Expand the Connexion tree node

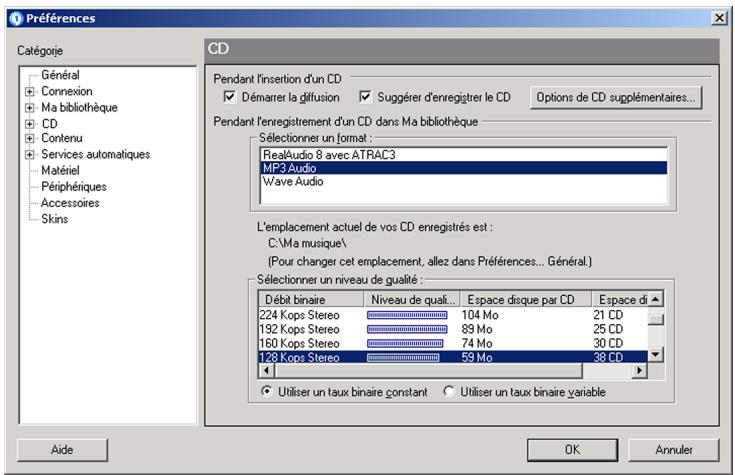pyautogui.click(x=30, y=92)
